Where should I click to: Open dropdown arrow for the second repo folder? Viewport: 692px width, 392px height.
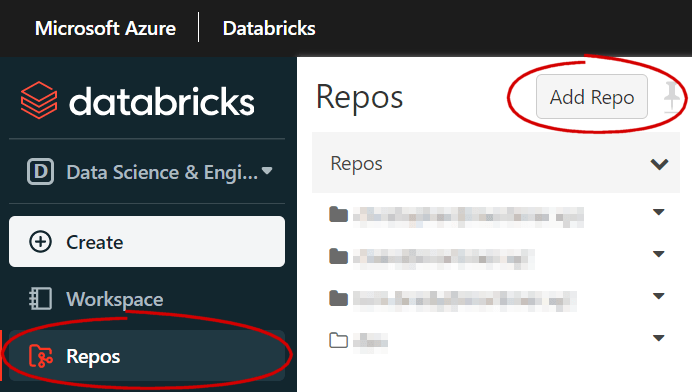click(x=658, y=254)
